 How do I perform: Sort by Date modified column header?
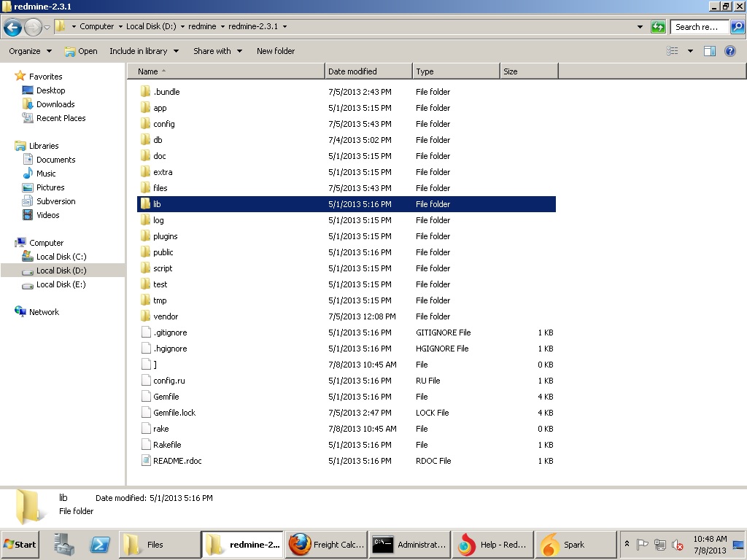tap(368, 71)
